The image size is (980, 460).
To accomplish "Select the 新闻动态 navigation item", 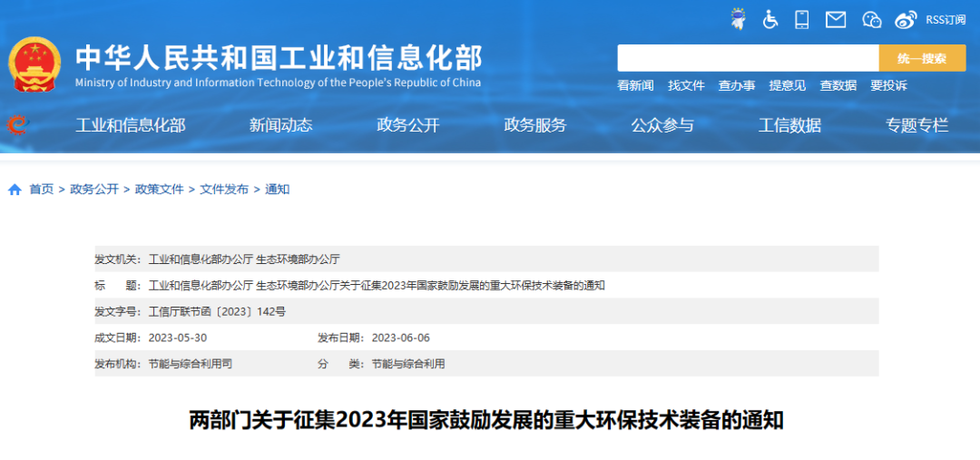I will pos(280,125).
